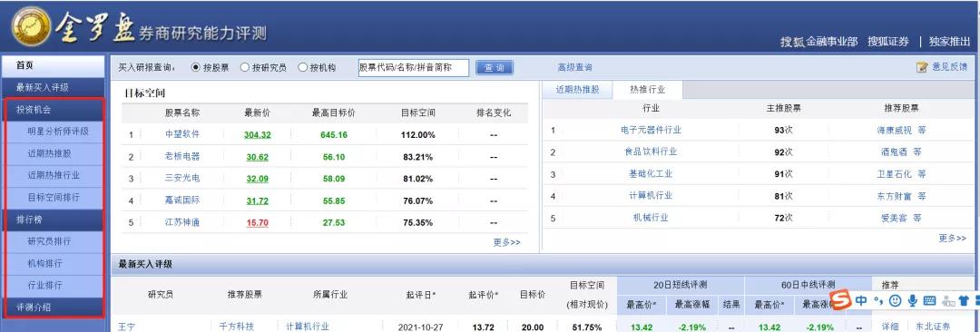Toggle the 中 Chinese input mode icon

pos(862,301)
